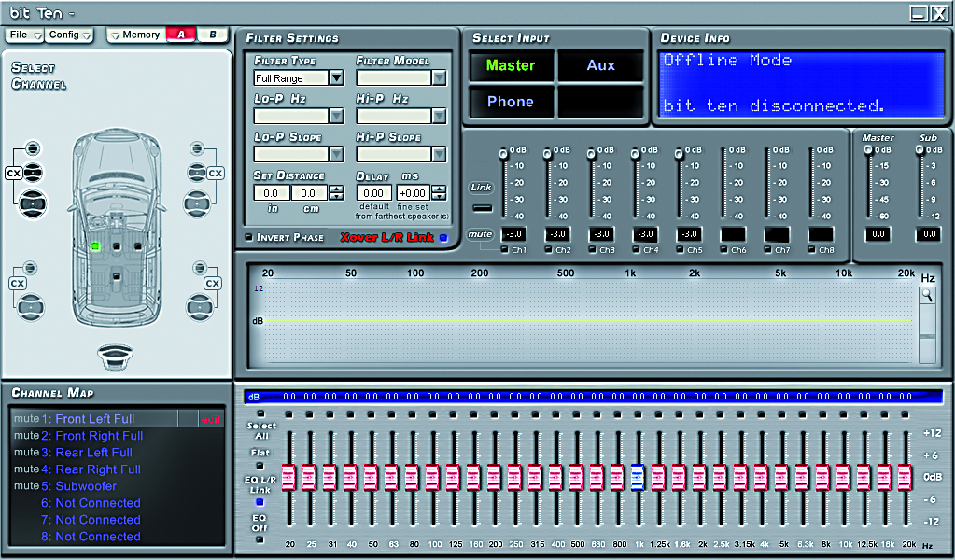955x560 pixels.
Task: Open the Config menu
Action: 71,35
